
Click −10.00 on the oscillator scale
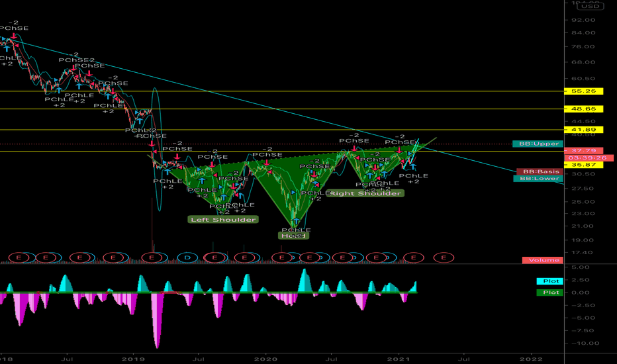(x=584, y=343)
